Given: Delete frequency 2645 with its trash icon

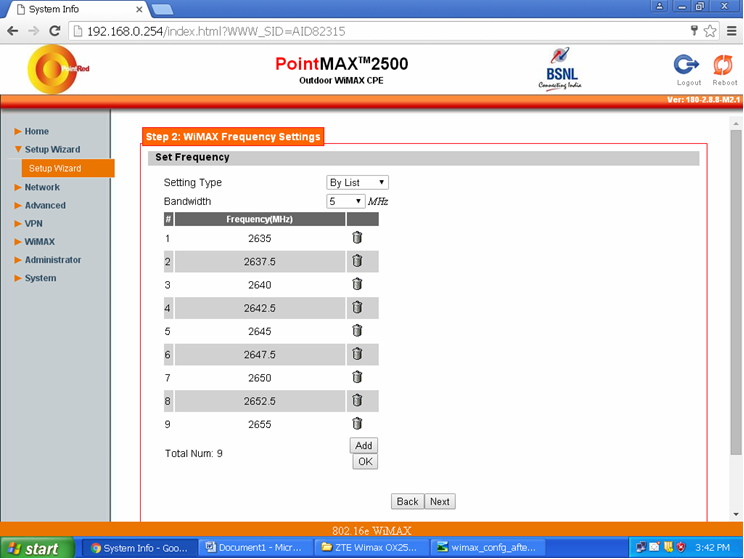Looking at the screenshot, I should (357, 330).
